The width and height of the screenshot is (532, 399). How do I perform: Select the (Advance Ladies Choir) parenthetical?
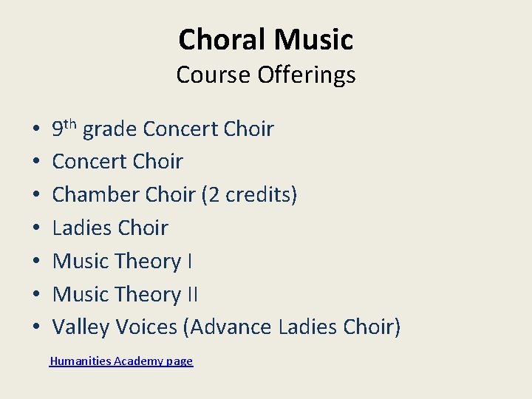pyautogui.click(x=295, y=327)
